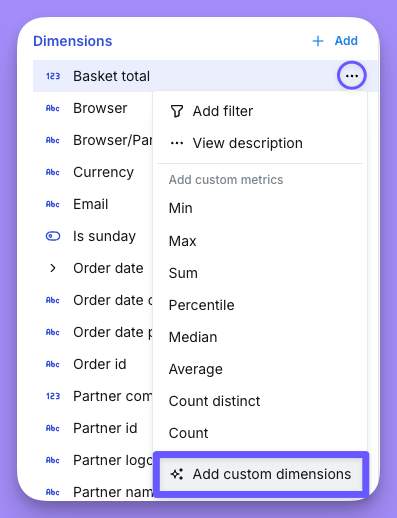Select the Is sunday dimension
Image resolution: width=397 pixels, height=518 pixels.
[x=104, y=236]
